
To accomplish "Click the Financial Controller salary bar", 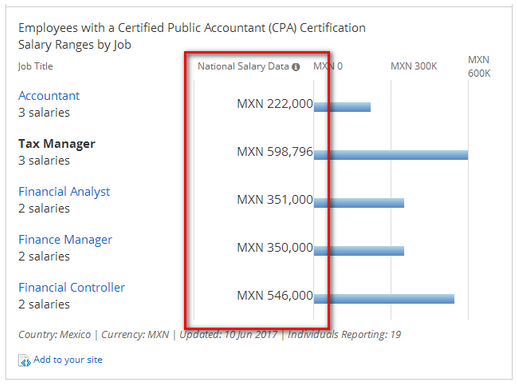I will 384,299.
